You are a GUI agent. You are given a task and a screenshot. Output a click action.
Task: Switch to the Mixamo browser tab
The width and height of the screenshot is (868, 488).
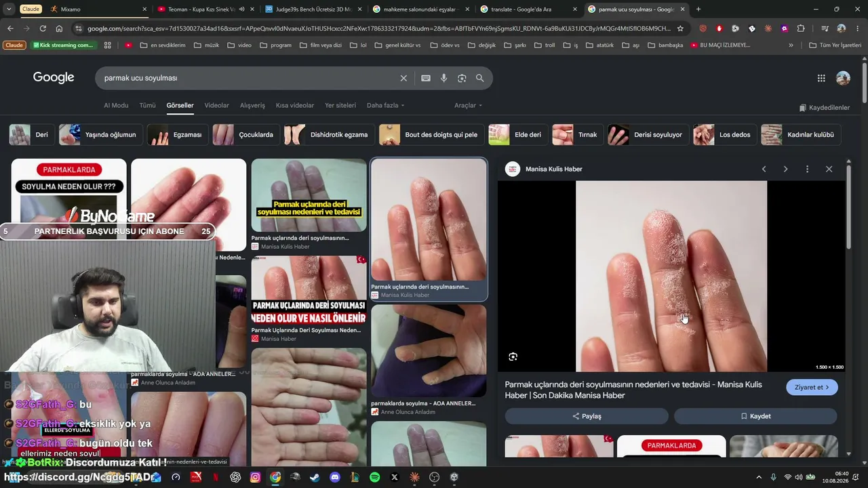pyautogui.click(x=98, y=9)
